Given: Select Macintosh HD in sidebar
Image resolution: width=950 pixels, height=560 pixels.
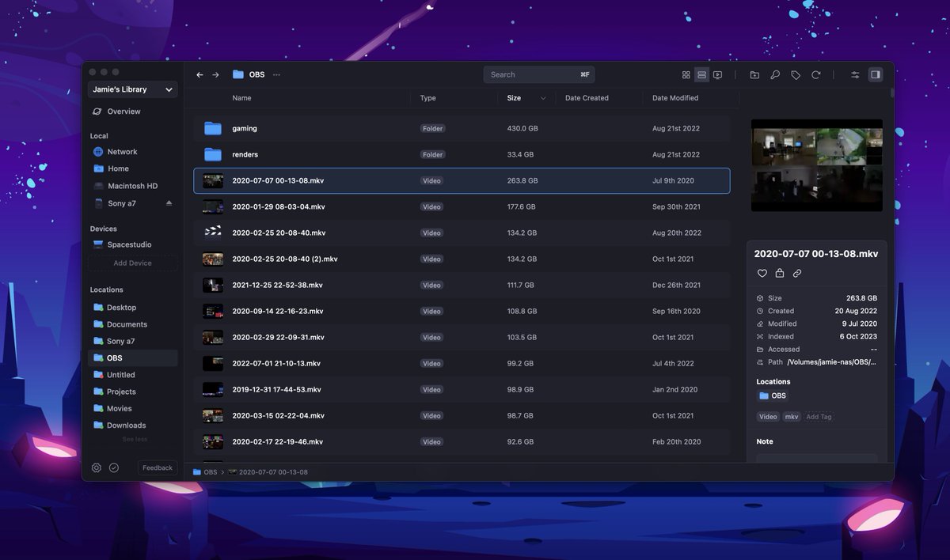Looking at the screenshot, I should [133, 186].
